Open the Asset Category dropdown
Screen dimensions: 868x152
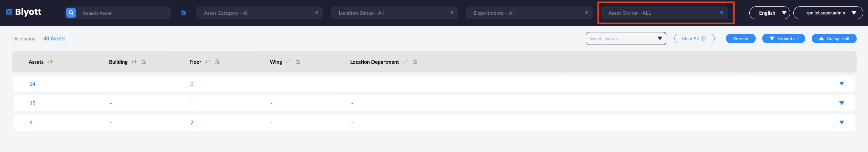click(x=260, y=13)
